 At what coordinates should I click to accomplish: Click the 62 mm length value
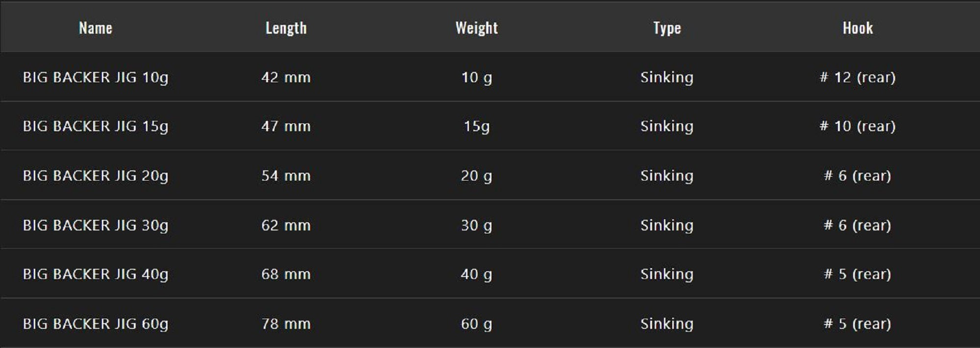(x=286, y=225)
